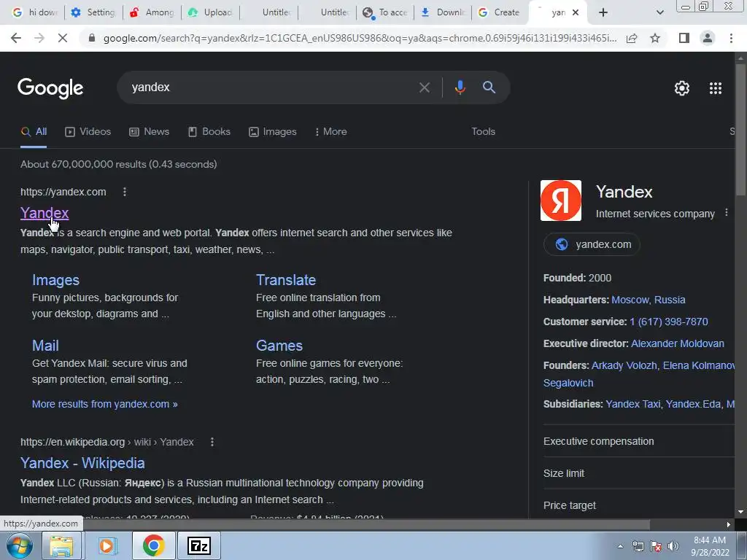
Task: Open the options dots beside https://yandex.com result
Action: tap(125, 192)
